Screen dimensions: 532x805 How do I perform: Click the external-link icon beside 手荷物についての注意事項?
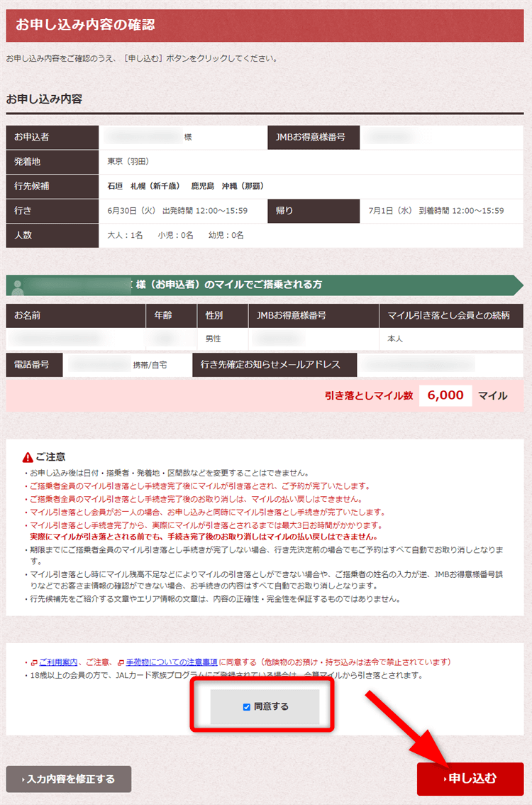(x=121, y=662)
